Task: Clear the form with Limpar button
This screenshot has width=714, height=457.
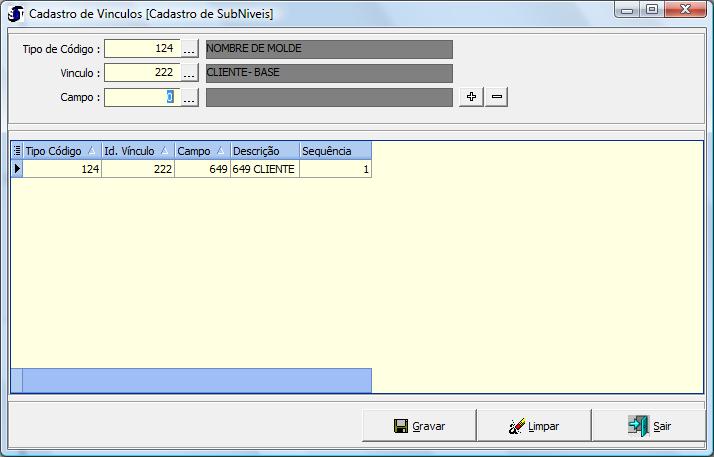Action: [x=534, y=426]
